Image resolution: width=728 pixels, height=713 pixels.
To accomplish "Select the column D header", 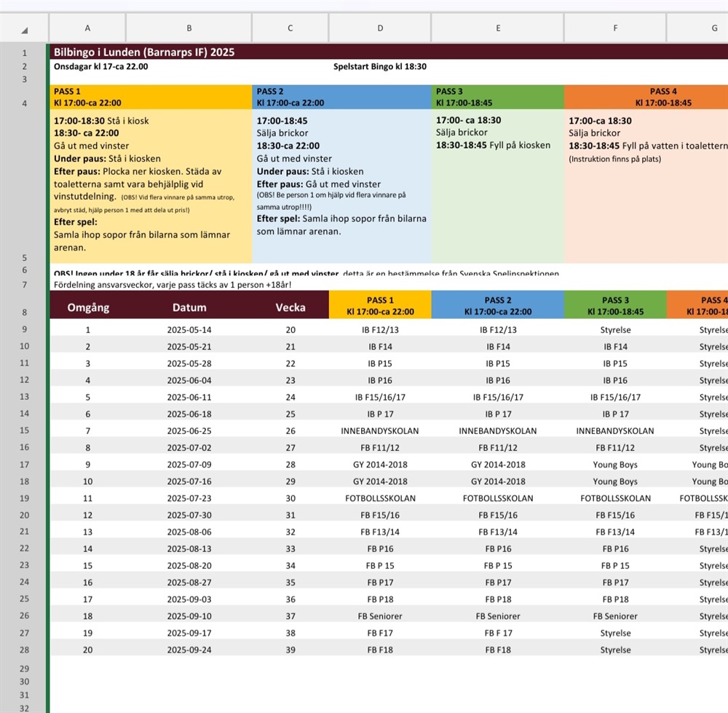I will point(379,28).
